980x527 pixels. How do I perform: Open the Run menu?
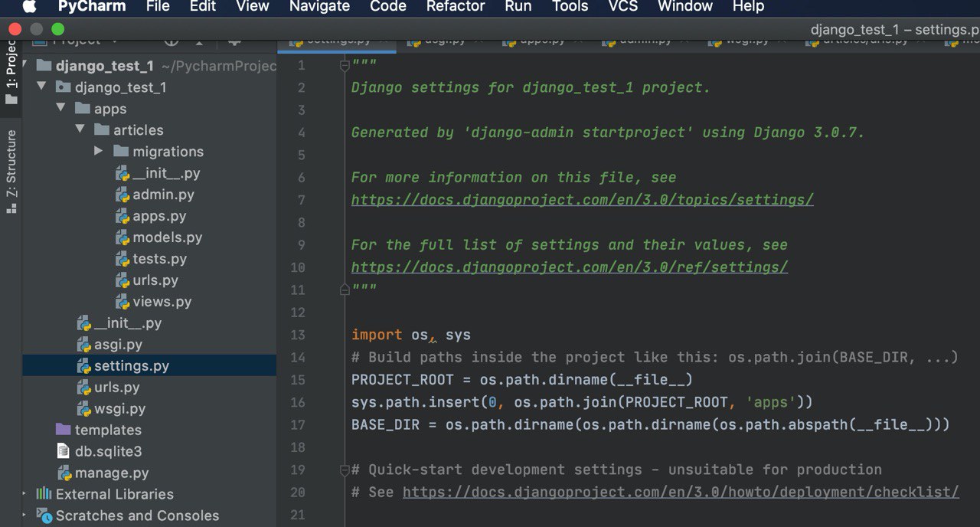518,7
